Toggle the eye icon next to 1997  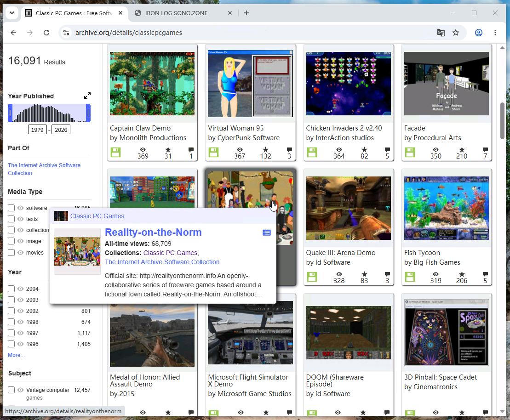click(x=21, y=333)
